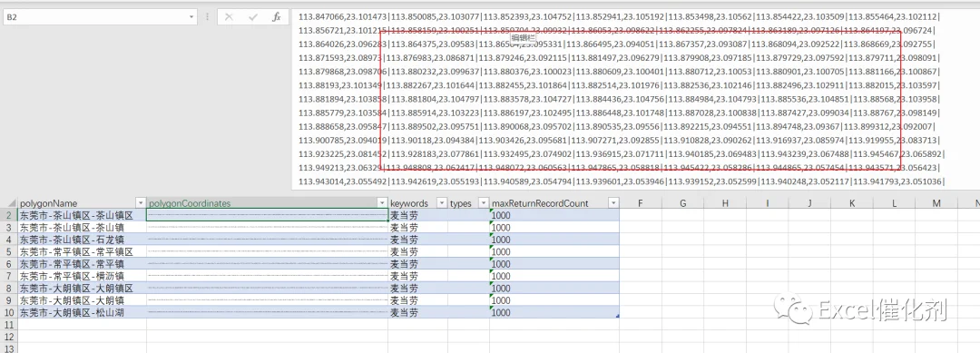Open keywords column filter dropdown
This screenshot has height=353, width=980.
pos(442,203)
